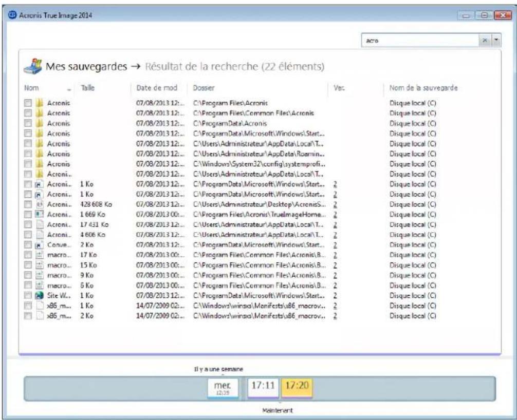Open version link 2 of the Conue... row

pos(335,245)
